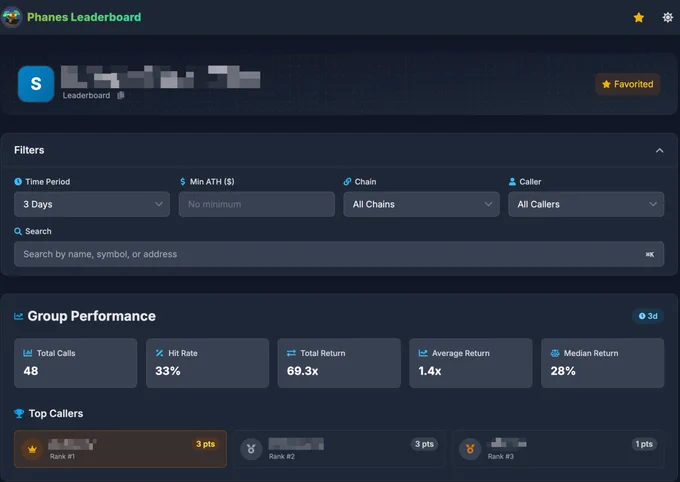Click the magnifier icon beside Search label
The image size is (680, 482).
coord(18,231)
